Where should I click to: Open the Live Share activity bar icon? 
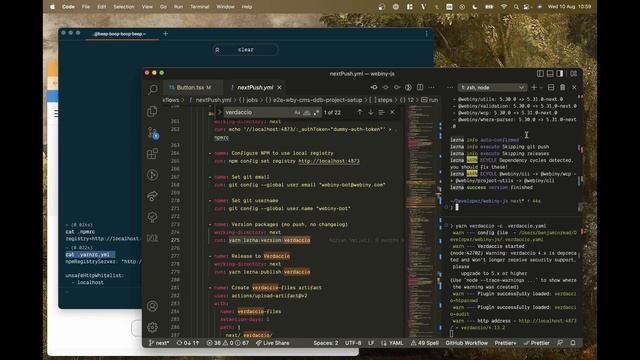[153, 196]
